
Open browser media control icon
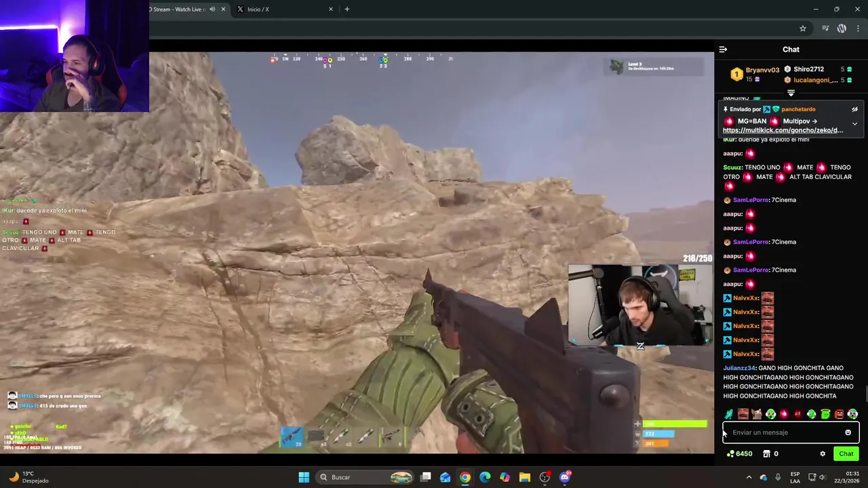pyautogui.click(x=825, y=28)
